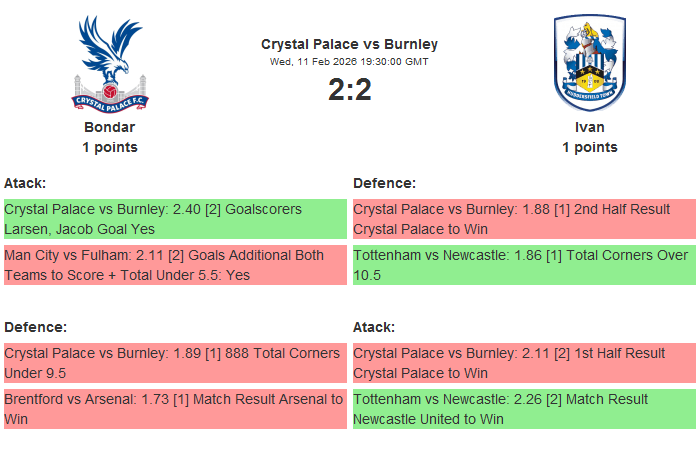Click the Huddersfield Town crest logo
The height and width of the screenshot is (460, 700).
[590, 63]
